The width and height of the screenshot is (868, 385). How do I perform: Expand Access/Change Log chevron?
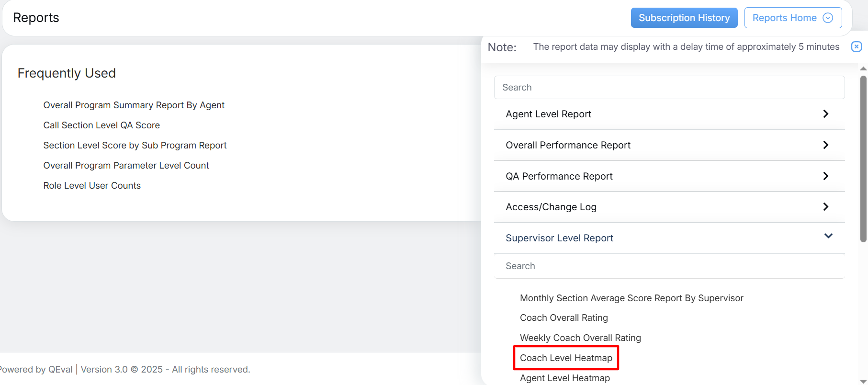click(x=825, y=207)
